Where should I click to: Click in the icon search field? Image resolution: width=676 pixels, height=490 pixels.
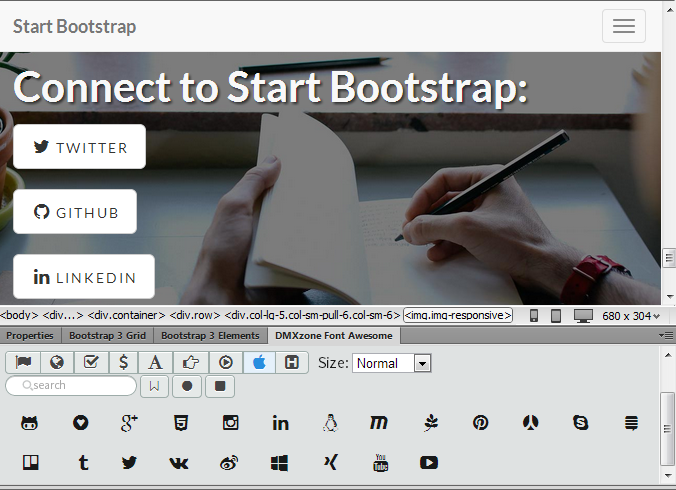[71, 385]
